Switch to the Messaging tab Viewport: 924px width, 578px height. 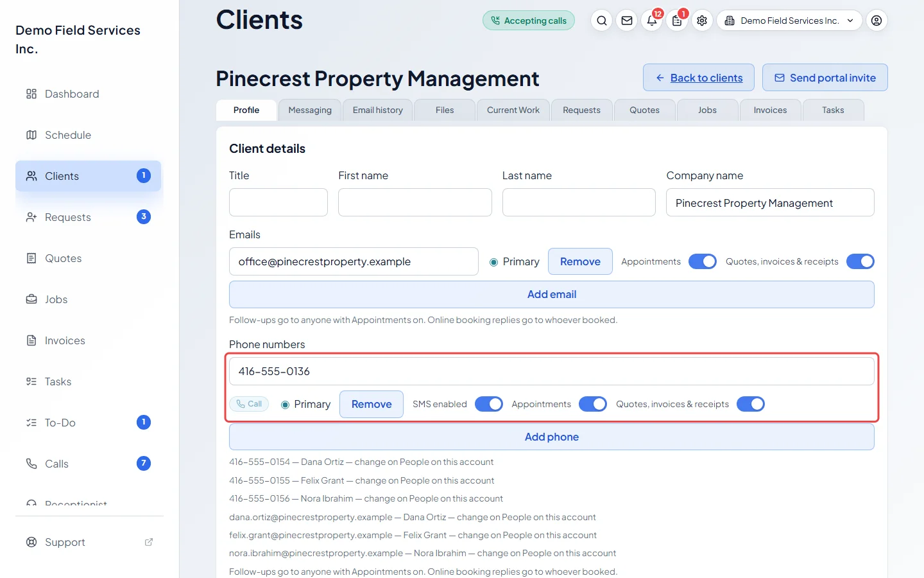[310, 110]
